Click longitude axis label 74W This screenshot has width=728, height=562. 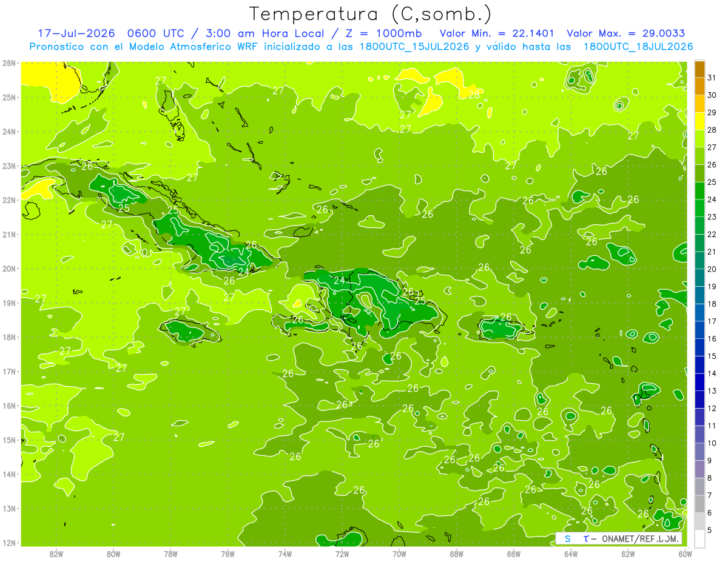click(x=285, y=554)
